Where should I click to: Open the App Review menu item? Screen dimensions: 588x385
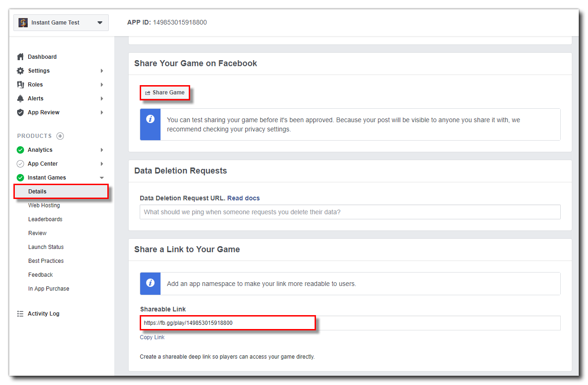43,112
